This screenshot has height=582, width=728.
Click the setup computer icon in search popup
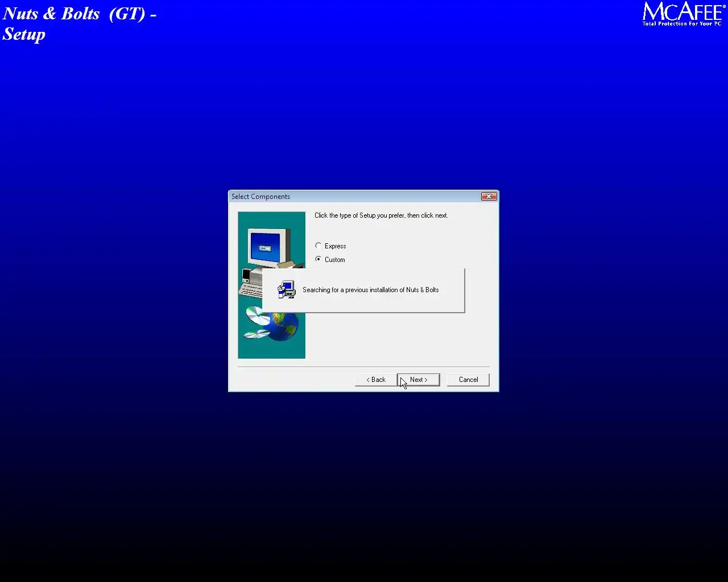click(287, 289)
